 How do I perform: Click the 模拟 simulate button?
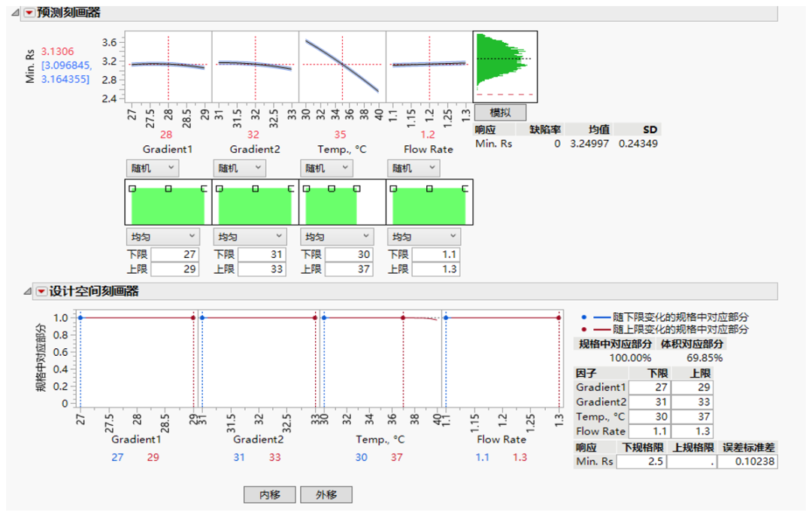[x=500, y=112]
